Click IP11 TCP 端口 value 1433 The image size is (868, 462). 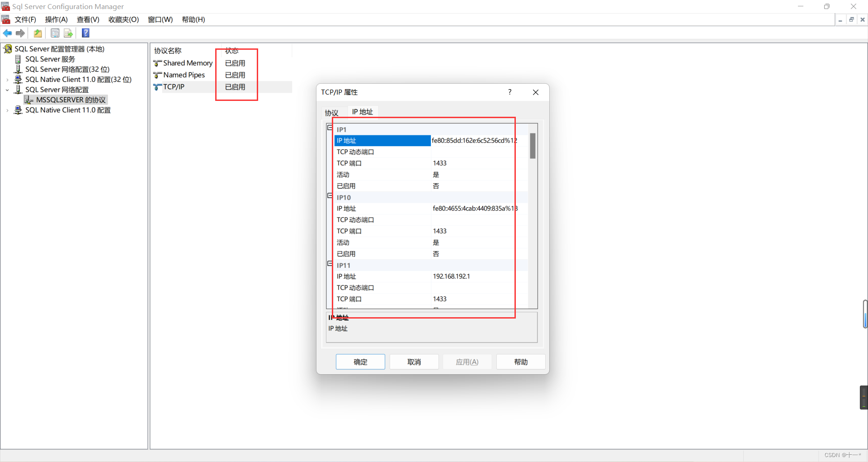click(x=440, y=299)
